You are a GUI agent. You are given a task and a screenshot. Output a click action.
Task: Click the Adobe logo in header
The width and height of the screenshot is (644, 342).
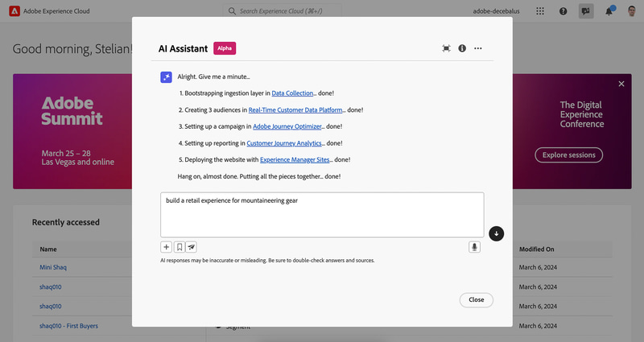coord(14,11)
